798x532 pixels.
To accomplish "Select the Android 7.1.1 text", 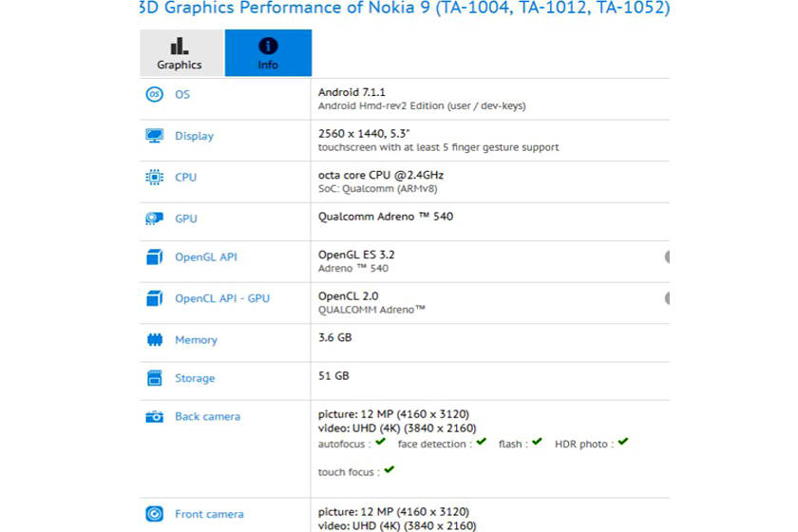I will [351, 92].
